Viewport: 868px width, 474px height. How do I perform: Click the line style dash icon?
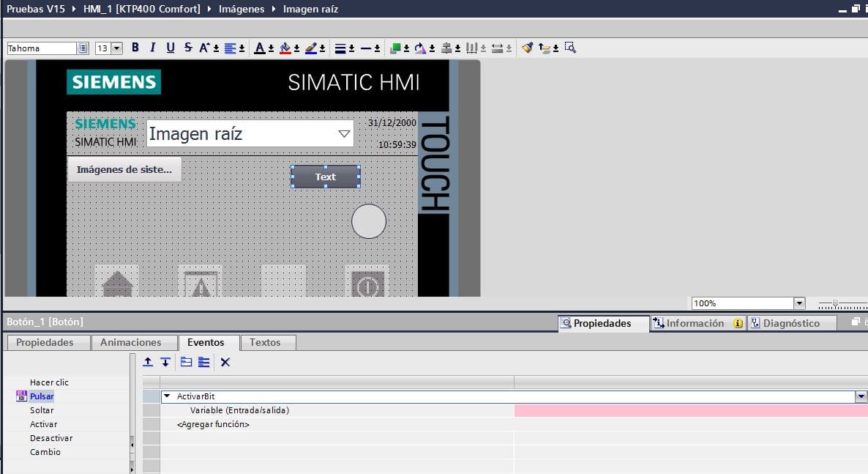[366, 49]
